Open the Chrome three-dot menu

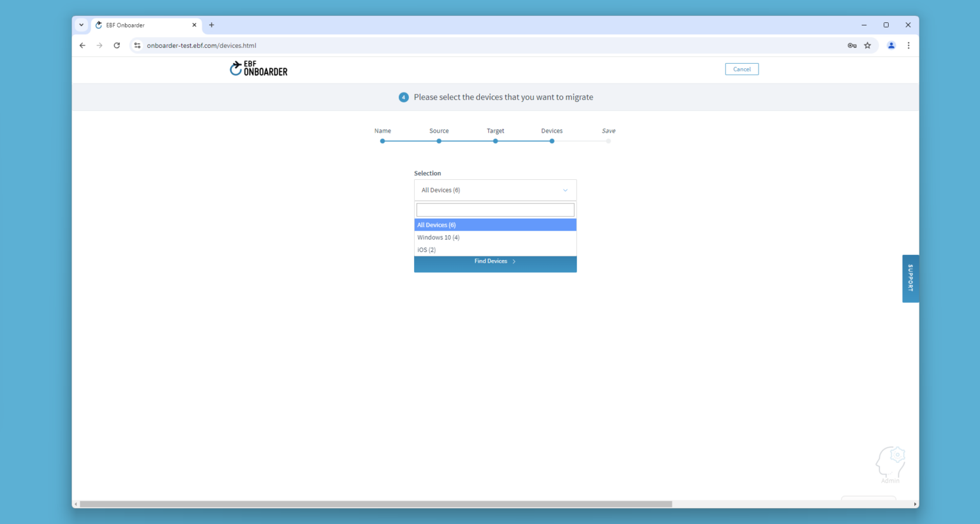(x=909, y=45)
